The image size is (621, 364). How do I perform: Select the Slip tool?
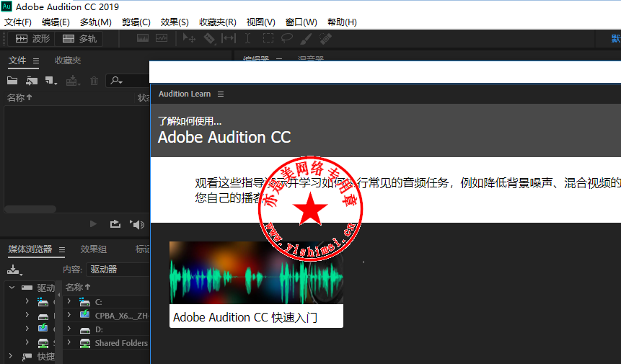tap(229, 38)
